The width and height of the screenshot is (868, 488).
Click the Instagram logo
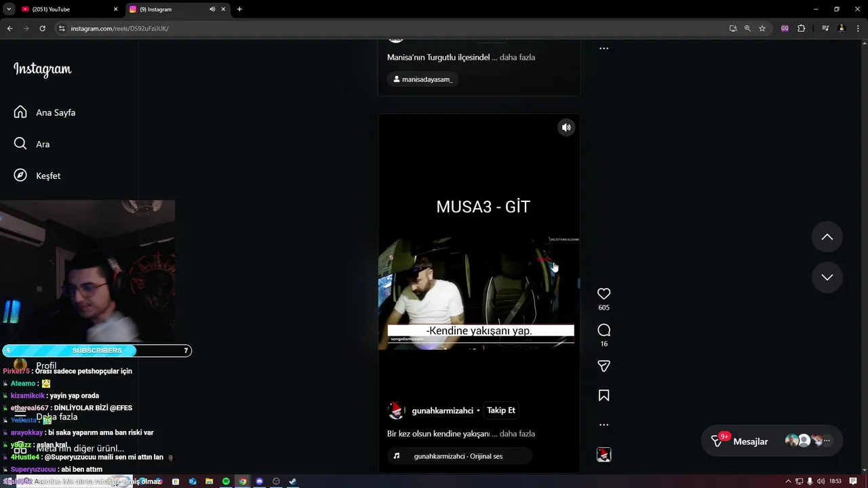click(x=42, y=69)
